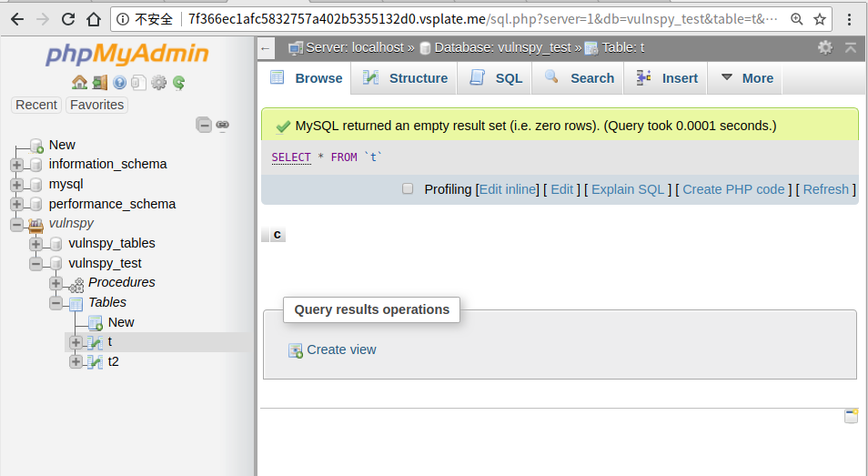Open the Insert tab

(x=666, y=78)
